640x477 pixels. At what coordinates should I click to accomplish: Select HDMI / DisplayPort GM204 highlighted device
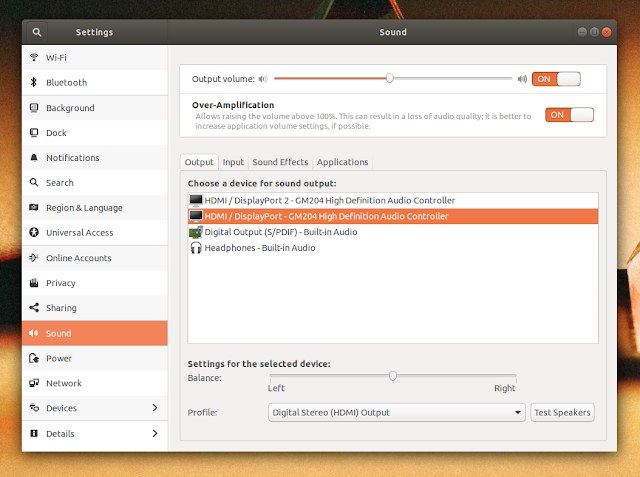pos(393,216)
